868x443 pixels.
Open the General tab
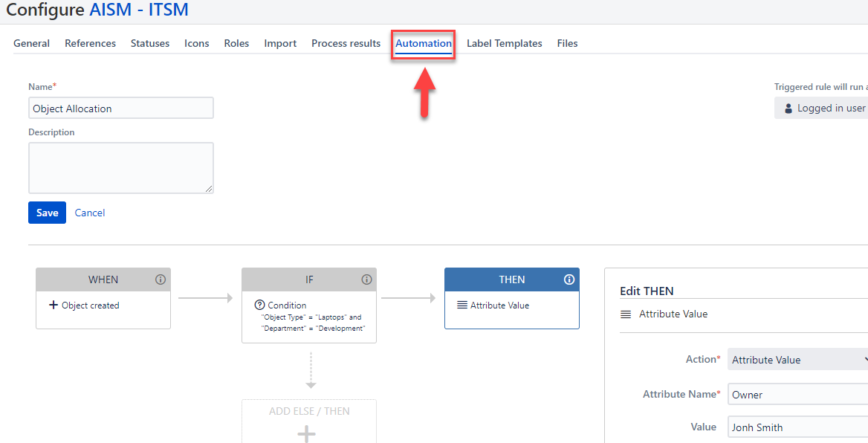pos(31,43)
